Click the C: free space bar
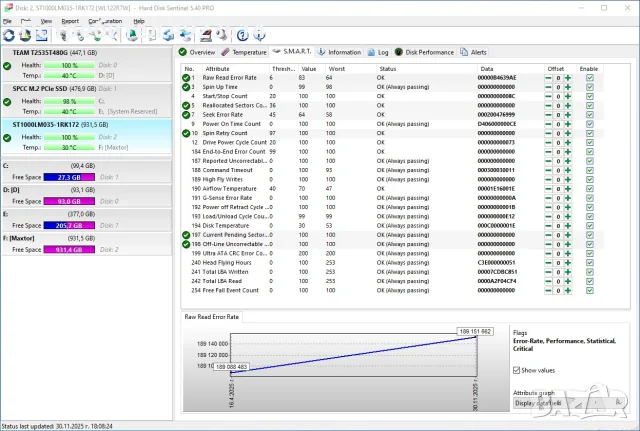Viewport: 640px width, 431px height. (69, 177)
